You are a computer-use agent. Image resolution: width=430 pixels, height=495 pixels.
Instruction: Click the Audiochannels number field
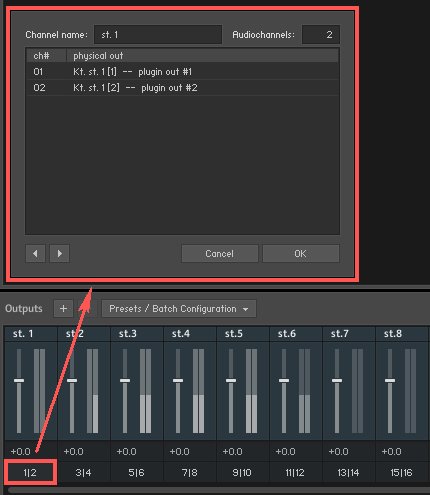coord(321,35)
